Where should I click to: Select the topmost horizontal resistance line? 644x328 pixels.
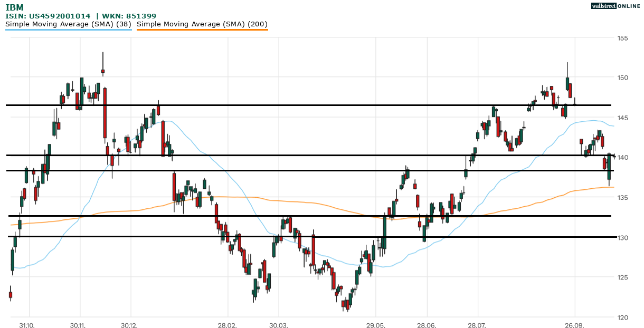[317, 105]
